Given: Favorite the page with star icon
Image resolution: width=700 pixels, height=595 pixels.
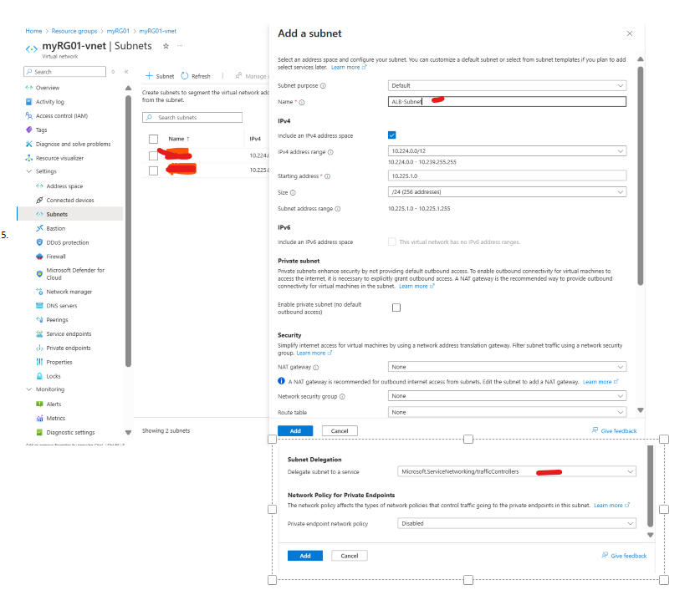Looking at the screenshot, I should 166,46.
